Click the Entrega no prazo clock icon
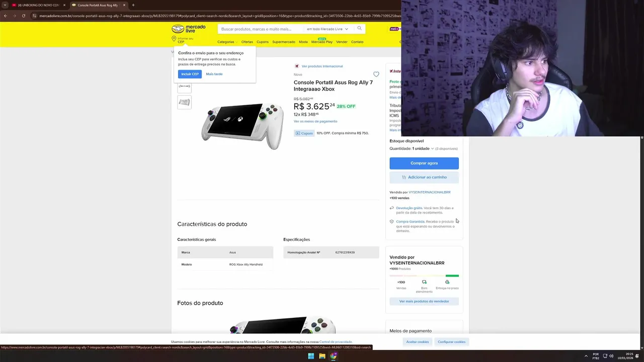 point(447,282)
